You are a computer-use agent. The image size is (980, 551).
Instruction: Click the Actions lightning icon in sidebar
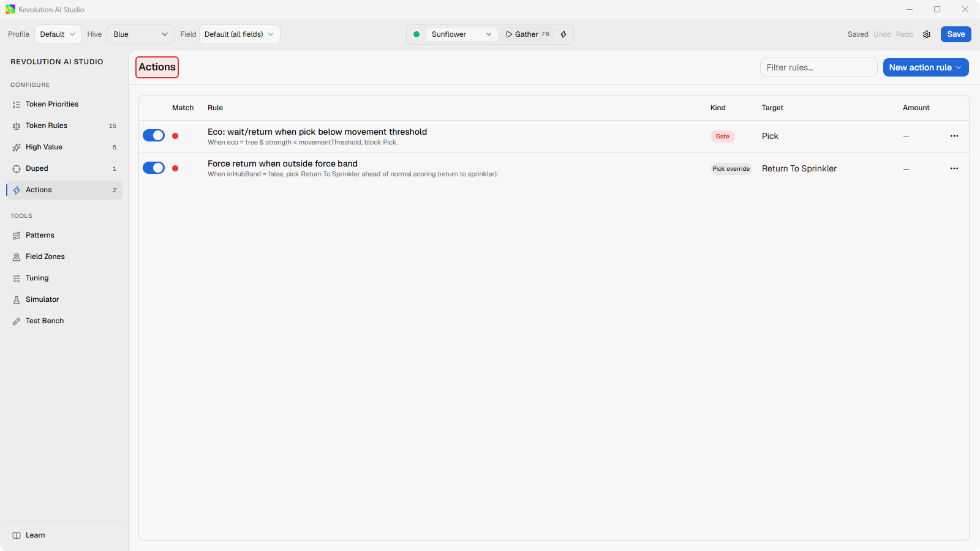[17, 190]
